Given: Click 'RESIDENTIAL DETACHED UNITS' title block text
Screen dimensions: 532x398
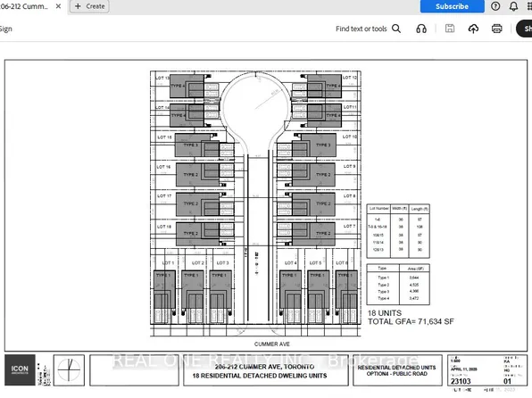Looking at the screenshot, I should (397, 368).
